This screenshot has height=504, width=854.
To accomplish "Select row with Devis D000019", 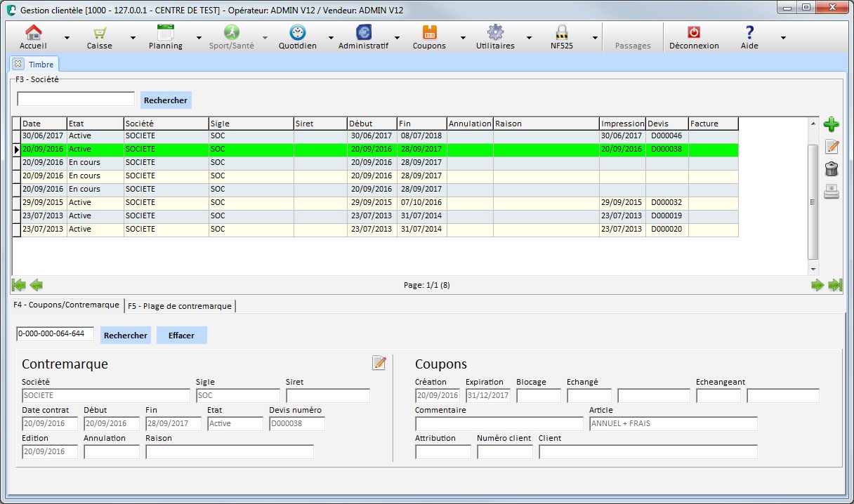I will tap(380, 215).
